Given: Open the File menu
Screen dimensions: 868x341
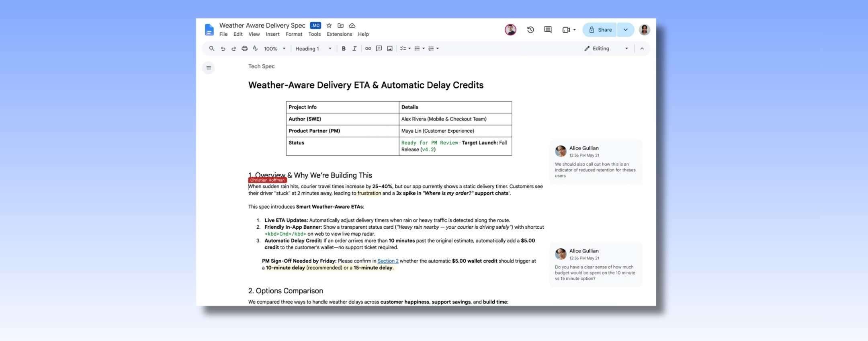Looking at the screenshot, I should (x=223, y=34).
